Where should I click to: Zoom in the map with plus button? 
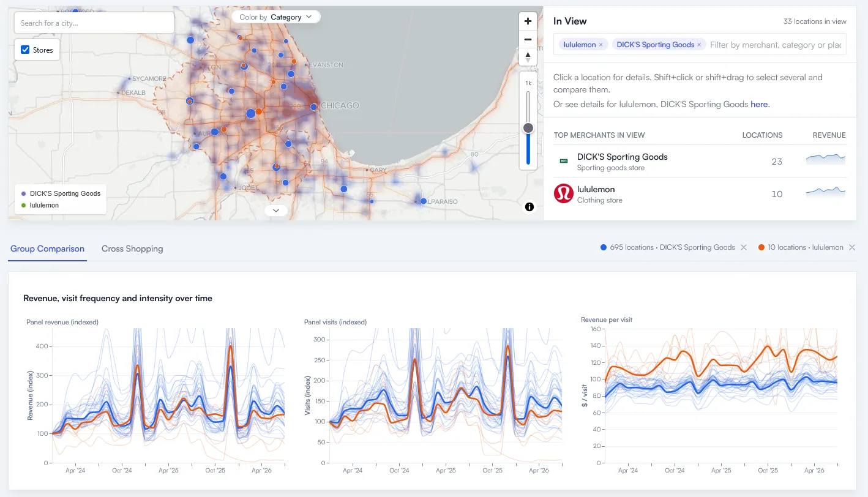[528, 21]
